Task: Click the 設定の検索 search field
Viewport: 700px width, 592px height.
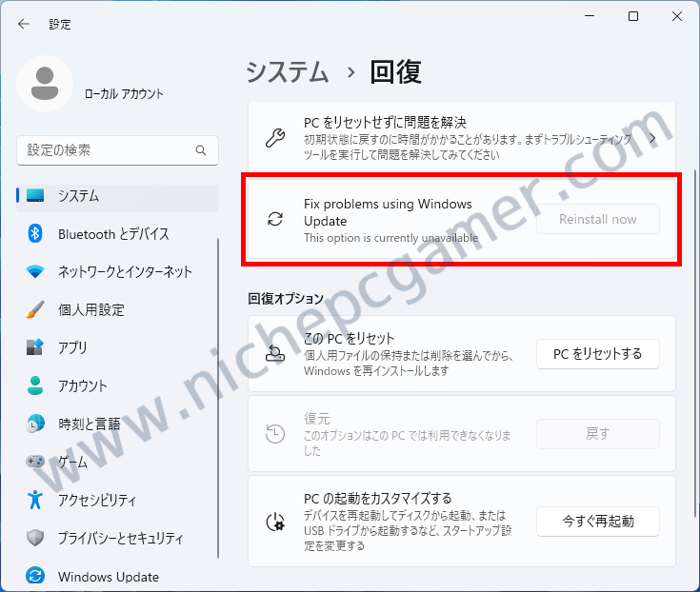Action: pos(117,150)
